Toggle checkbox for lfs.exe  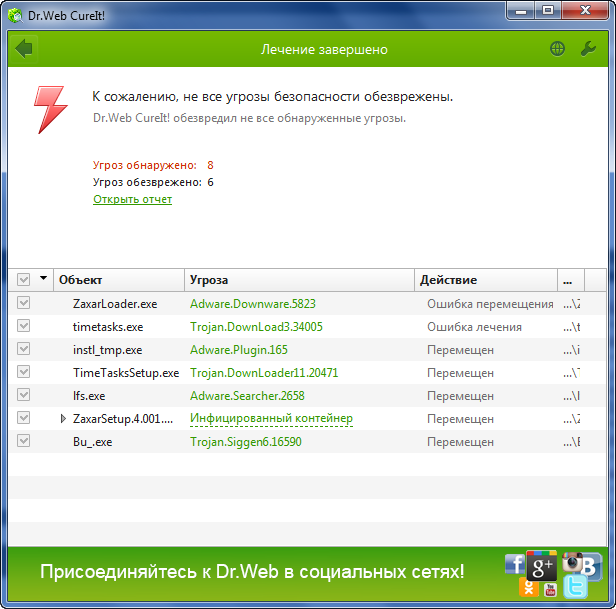[24, 395]
